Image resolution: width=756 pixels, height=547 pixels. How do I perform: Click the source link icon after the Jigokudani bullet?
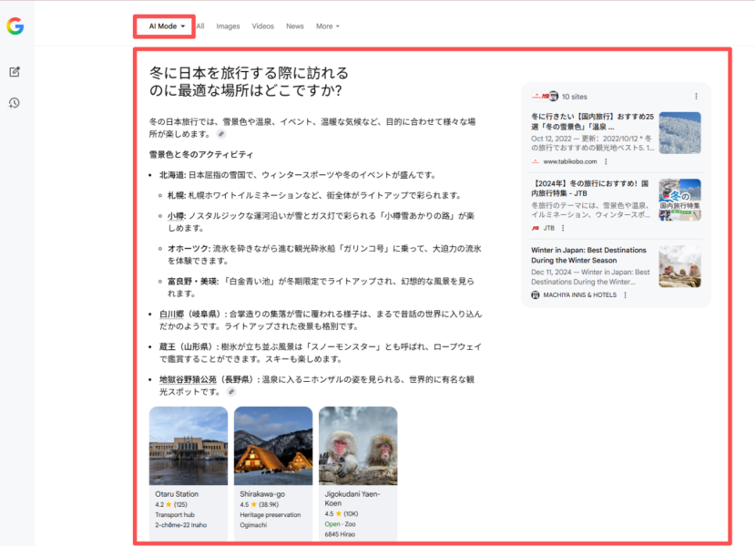tap(231, 392)
